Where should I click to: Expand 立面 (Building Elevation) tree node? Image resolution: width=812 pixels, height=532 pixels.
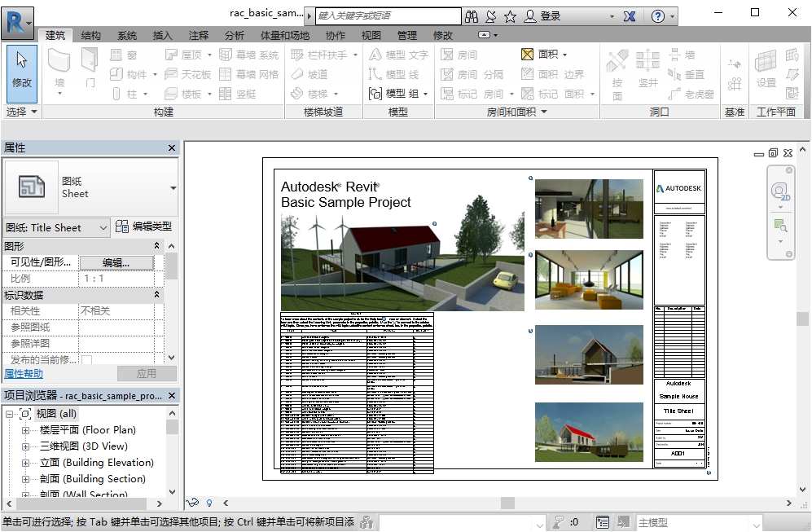pos(25,463)
